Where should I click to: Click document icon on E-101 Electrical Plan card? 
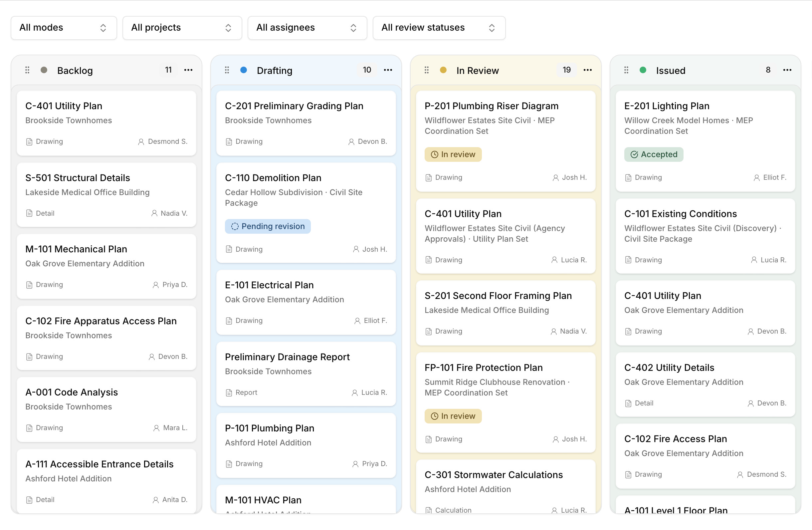[229, 321]
